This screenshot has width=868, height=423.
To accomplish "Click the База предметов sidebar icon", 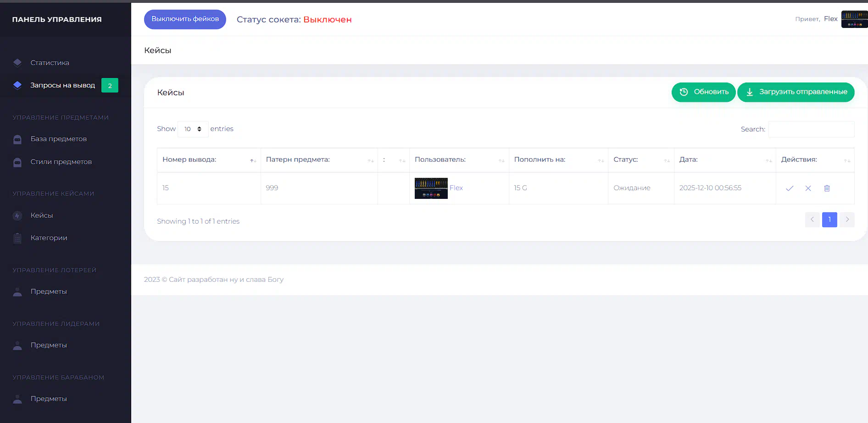I will point(17,139).
